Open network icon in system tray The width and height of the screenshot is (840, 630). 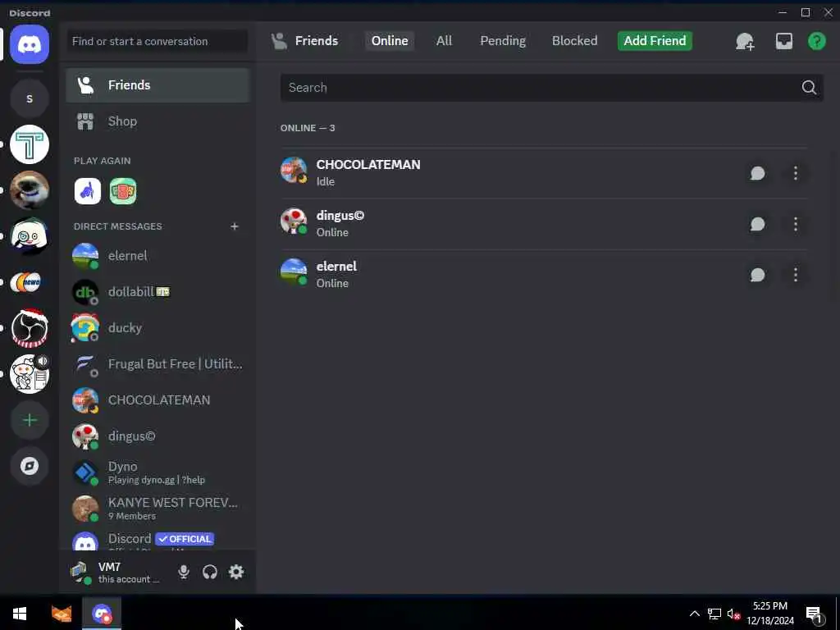pyautogui.click(x=714, y=614)
